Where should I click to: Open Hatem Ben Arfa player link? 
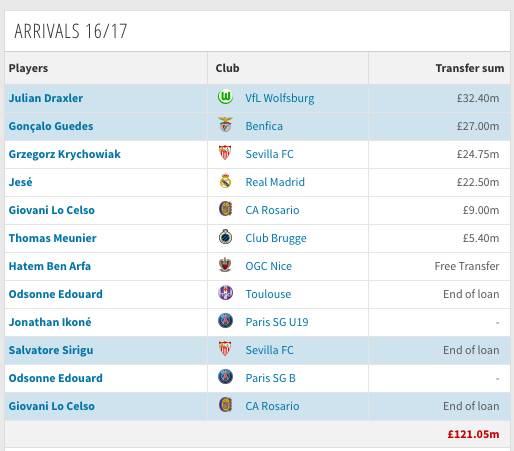pyautogui.click(x=50, y=266)
